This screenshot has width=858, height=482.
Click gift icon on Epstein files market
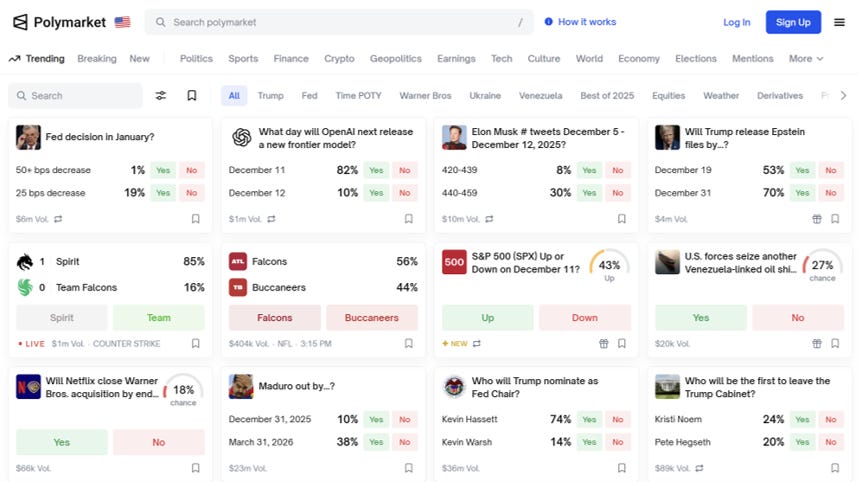coord(816,219)
